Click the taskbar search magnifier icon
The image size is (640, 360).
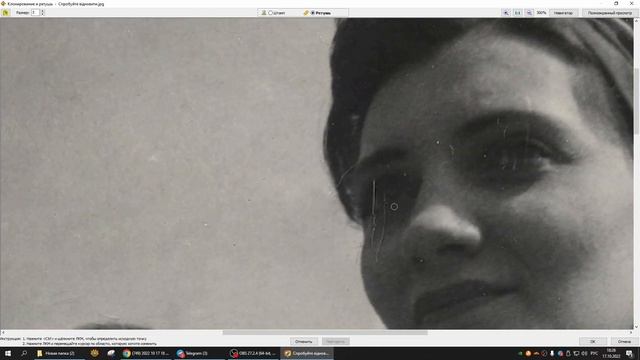tap(24, 353)
